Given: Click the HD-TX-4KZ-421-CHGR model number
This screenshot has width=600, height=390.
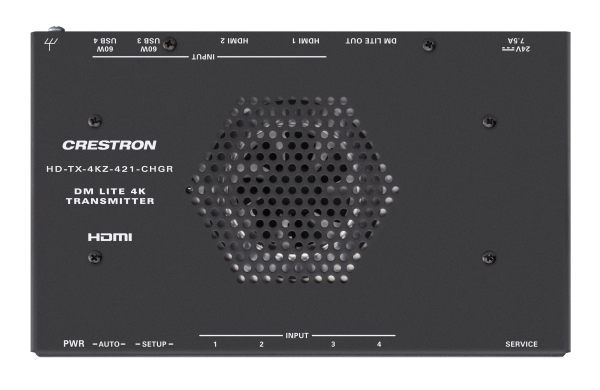Looking at the screenshot, I should click(110, 169).
